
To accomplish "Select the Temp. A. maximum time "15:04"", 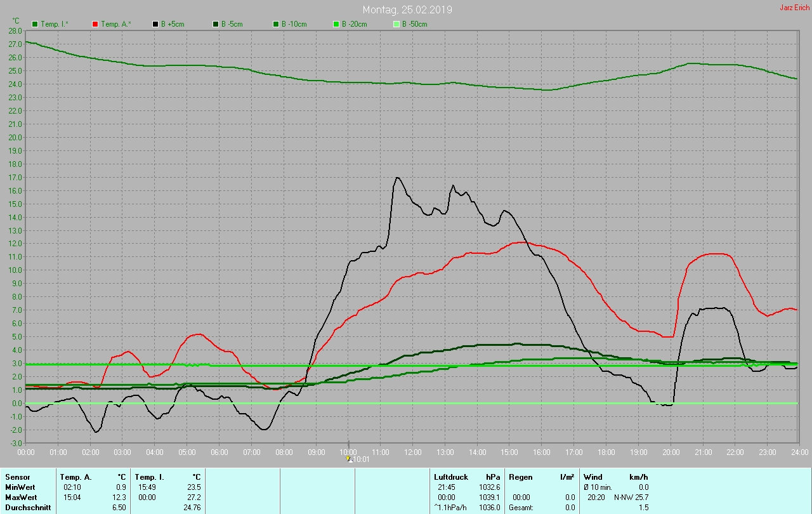I will 72,498.
